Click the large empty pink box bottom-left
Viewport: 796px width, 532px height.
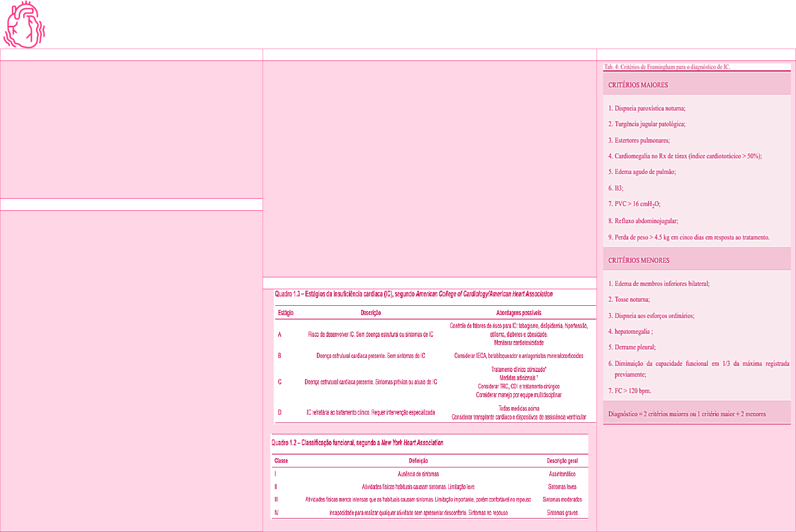pos(131,369)
